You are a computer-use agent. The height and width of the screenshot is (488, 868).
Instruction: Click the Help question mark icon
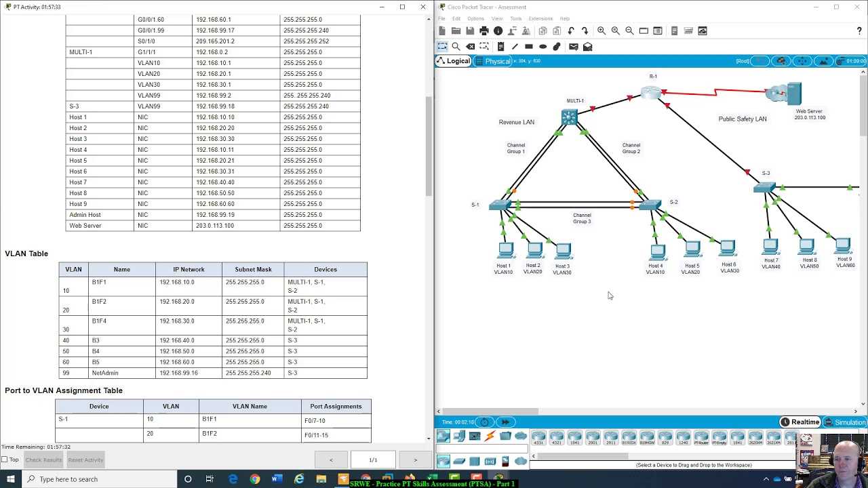pyautogui.click(x=859, y=30)
